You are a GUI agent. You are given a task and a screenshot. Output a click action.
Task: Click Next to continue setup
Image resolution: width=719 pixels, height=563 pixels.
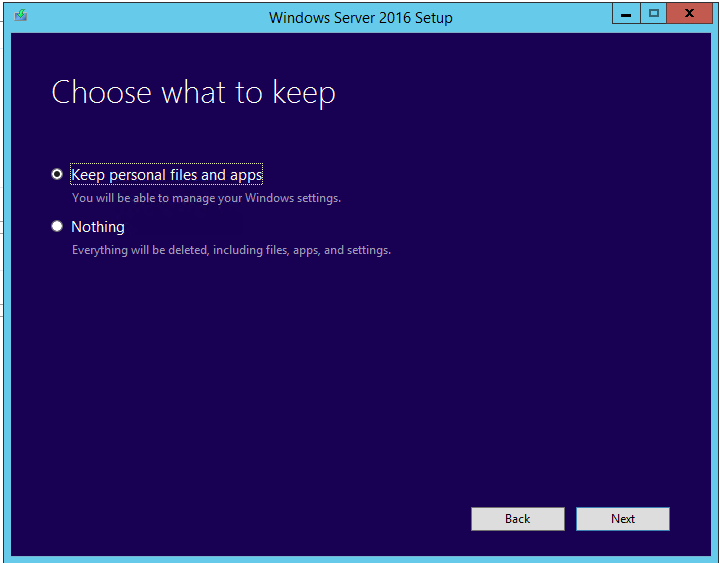(x=623, y=519)
